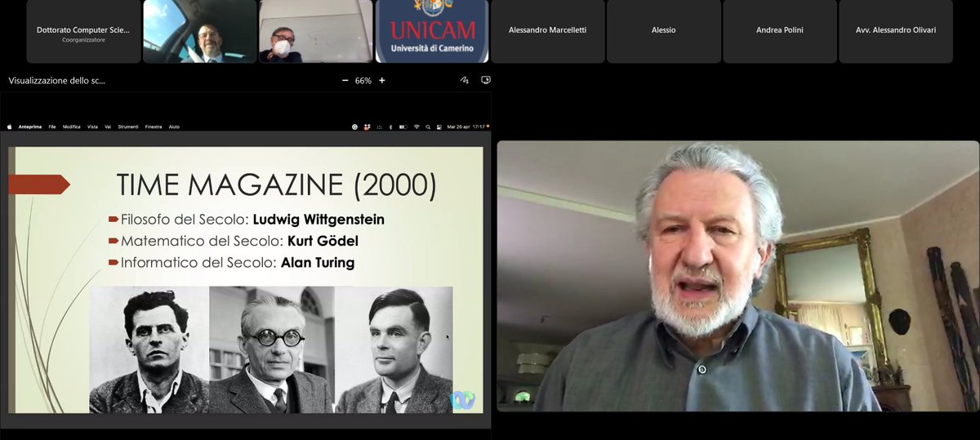Select the UNICAM Università di Camerino tile
This screenshot has width=980, height=440.
click(432, 32)
